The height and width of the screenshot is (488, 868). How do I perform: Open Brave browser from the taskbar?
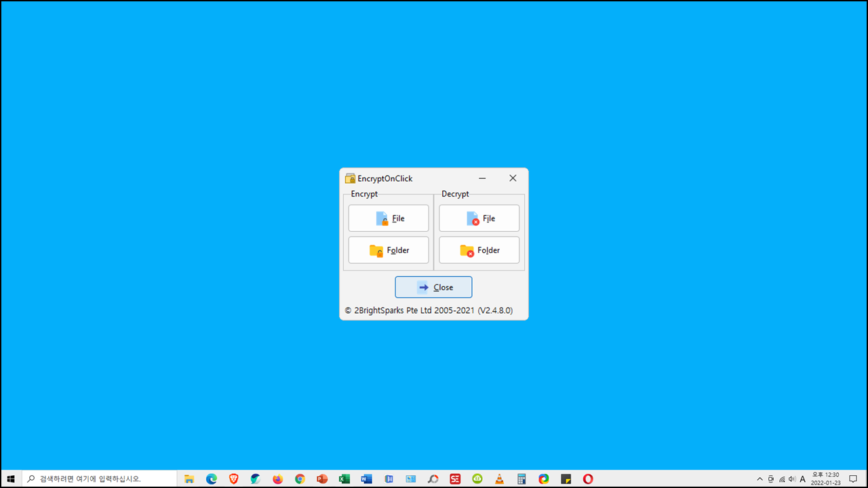coord(234,479)
